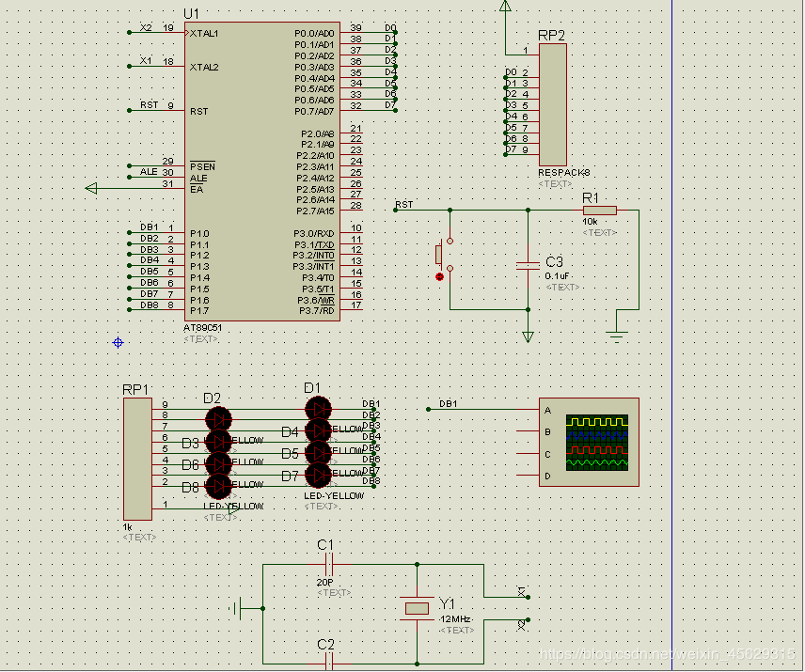This screenshot has width=805, height=672.
Task: Select LED D4
Action: point(318,430)
